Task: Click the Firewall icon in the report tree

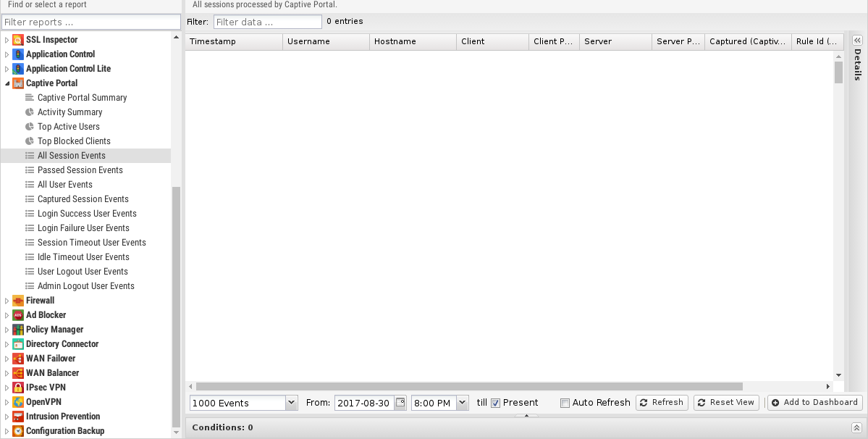Action: 18,301
